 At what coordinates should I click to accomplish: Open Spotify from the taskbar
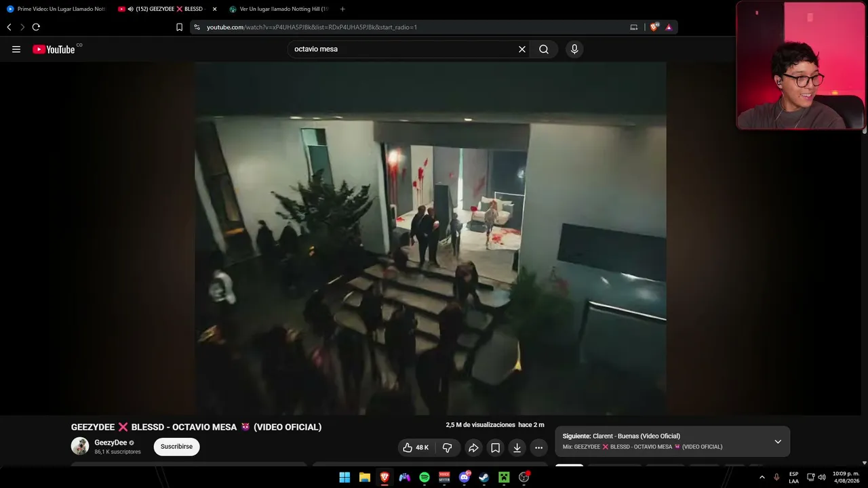tap(425, 477)
